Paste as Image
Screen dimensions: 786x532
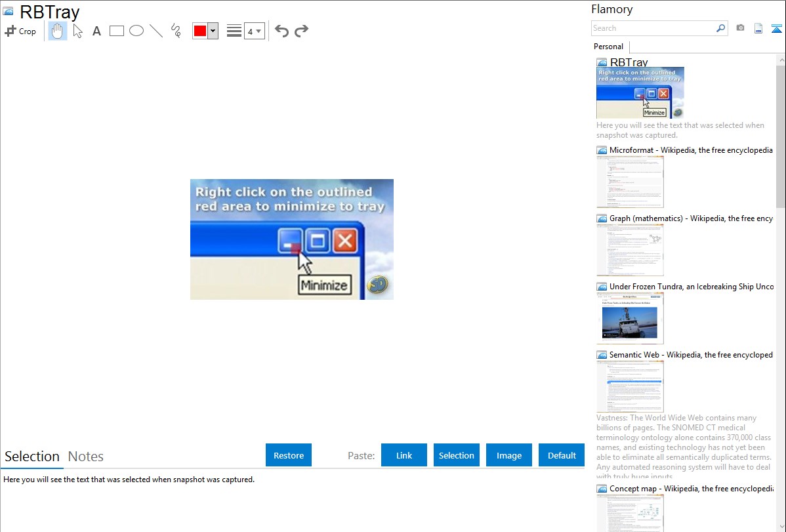(508, 455)
